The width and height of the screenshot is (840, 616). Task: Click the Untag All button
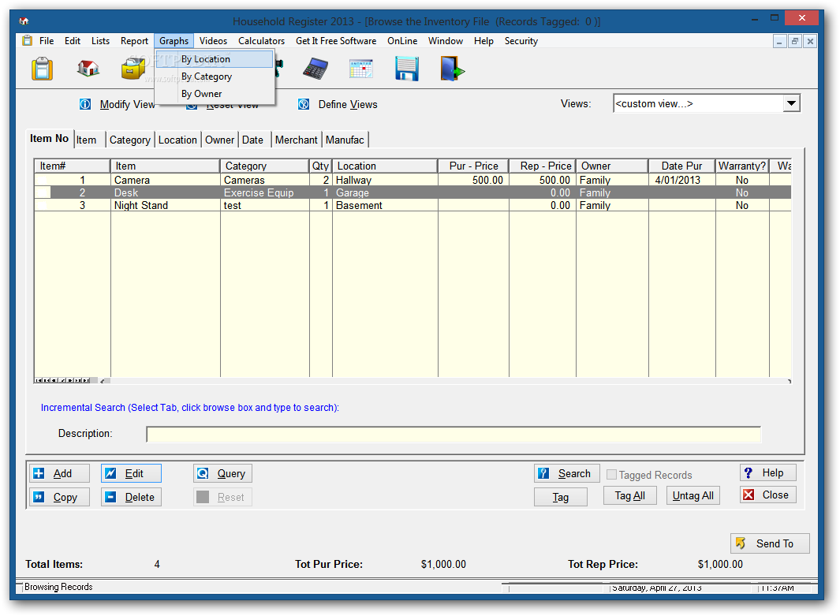point(693,495)
